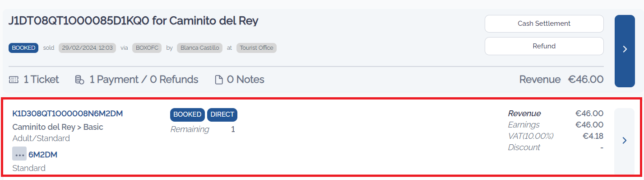This screenshot has width=644, height=180.
Task: Click the 29/02/2024, 12:03 sold date tag
Action: pyautogui.click(x=87, y=47)
